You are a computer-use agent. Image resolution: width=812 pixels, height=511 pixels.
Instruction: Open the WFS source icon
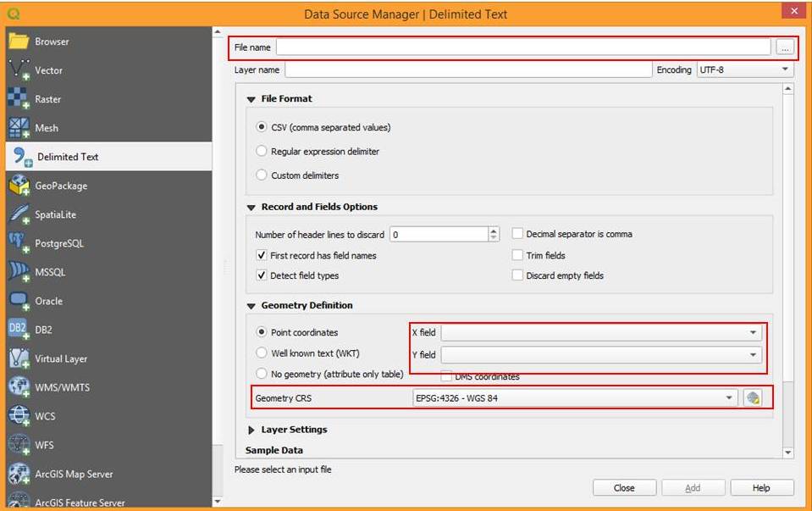point(19,445)
